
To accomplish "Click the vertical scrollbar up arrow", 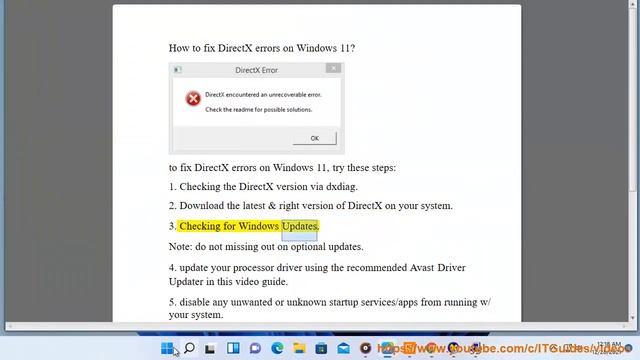I will [633, 3].
